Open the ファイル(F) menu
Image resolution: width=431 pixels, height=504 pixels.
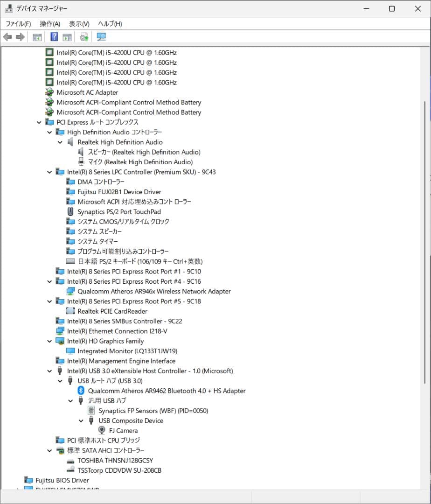pos(18,24)
